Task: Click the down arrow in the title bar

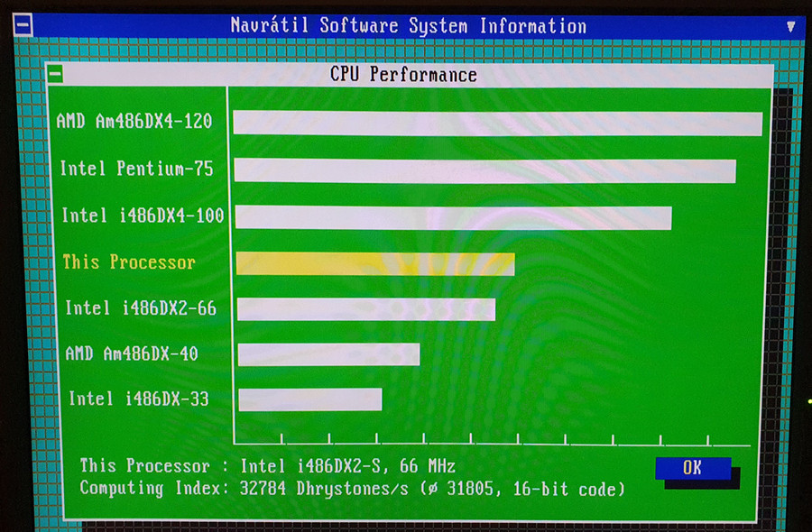Action: (790, 27)
